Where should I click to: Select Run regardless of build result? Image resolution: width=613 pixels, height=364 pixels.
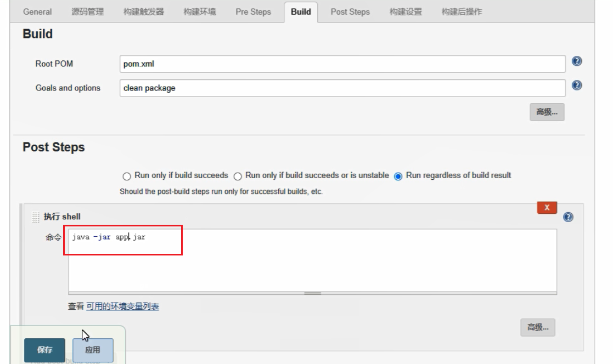398,177
